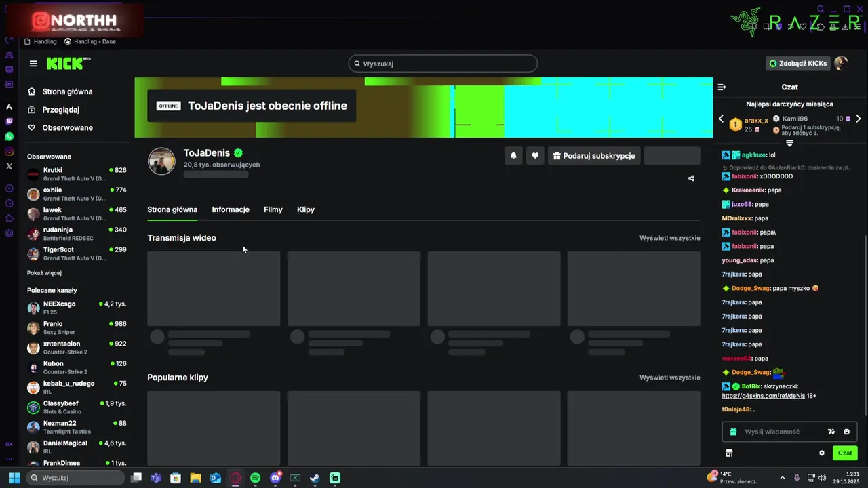868x488 pixels.
Task: Click the share icon below subscribe buttons
Action: coord(691,178)
